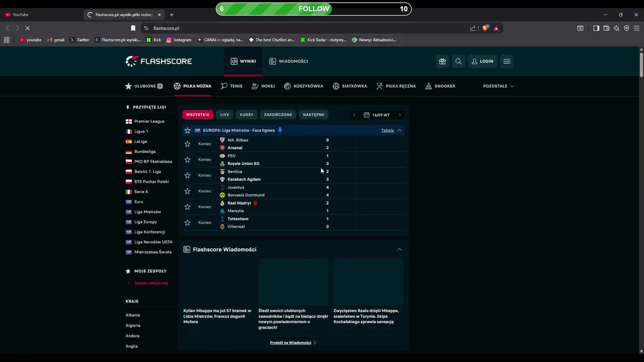Screen dimensions: 644x362
Task: Select LIVE matches filter
Action: [x=224, y=115]
